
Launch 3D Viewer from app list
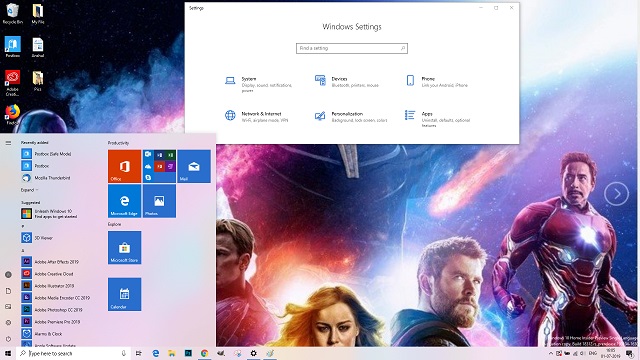coord(37,238)
